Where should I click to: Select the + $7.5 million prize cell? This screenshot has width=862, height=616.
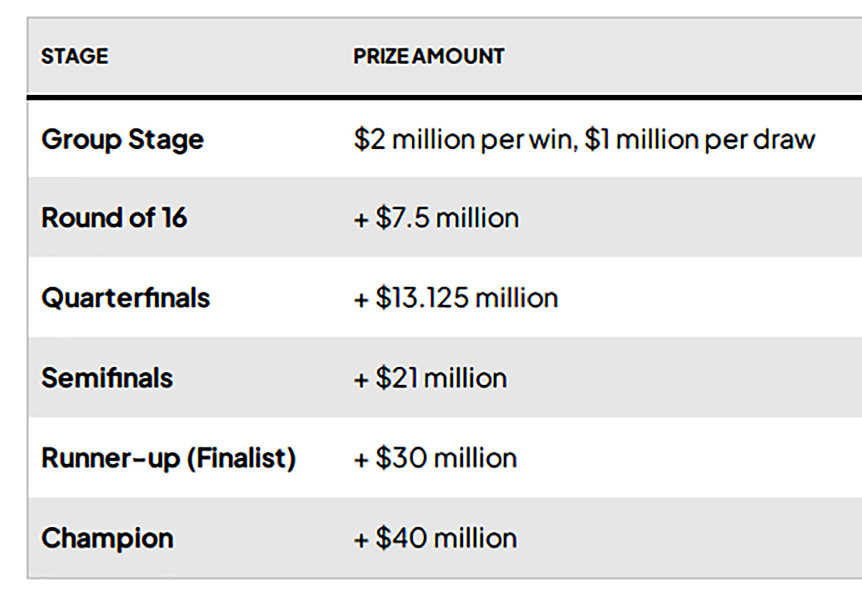(x=436, y=218)
